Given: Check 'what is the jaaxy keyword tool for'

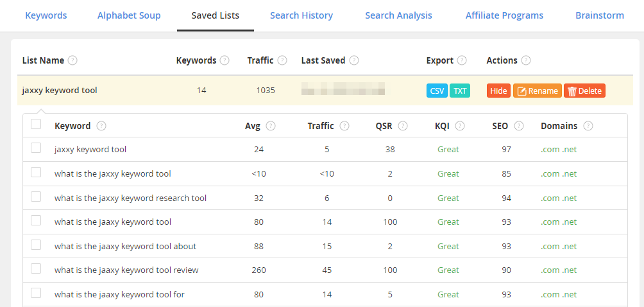Looking at the screenshot, I should coord(36,293).
